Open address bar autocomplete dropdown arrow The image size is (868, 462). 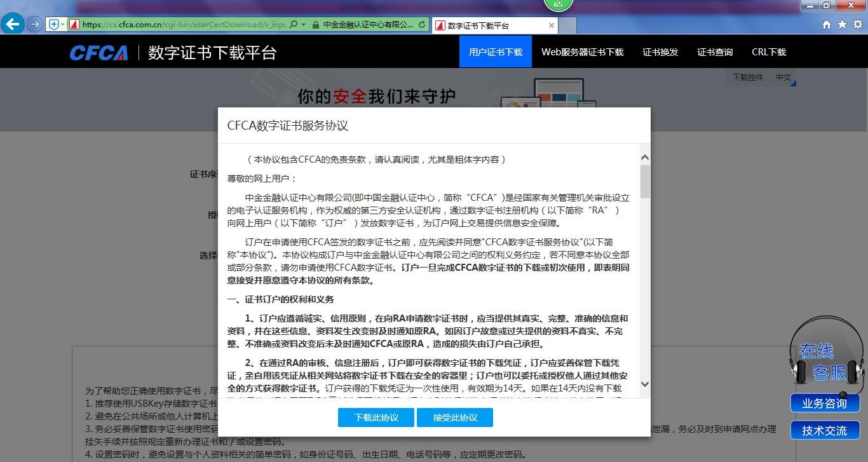[303, 25]
